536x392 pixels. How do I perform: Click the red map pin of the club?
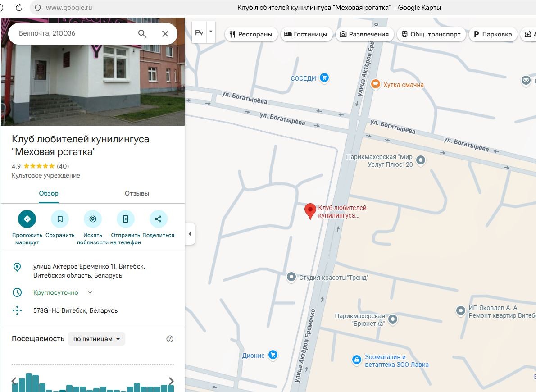(310, 211)
